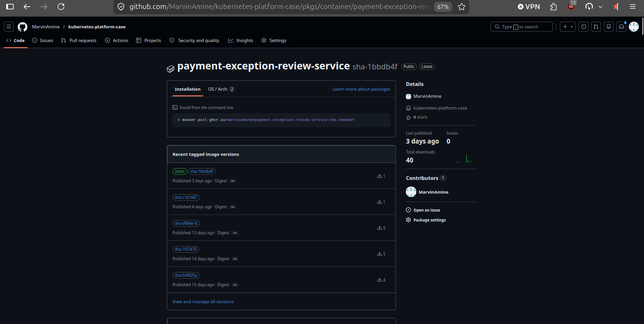644x324 pixels.
Task: Open the sha-c1d1447 tag
Action: pos(186,197)
